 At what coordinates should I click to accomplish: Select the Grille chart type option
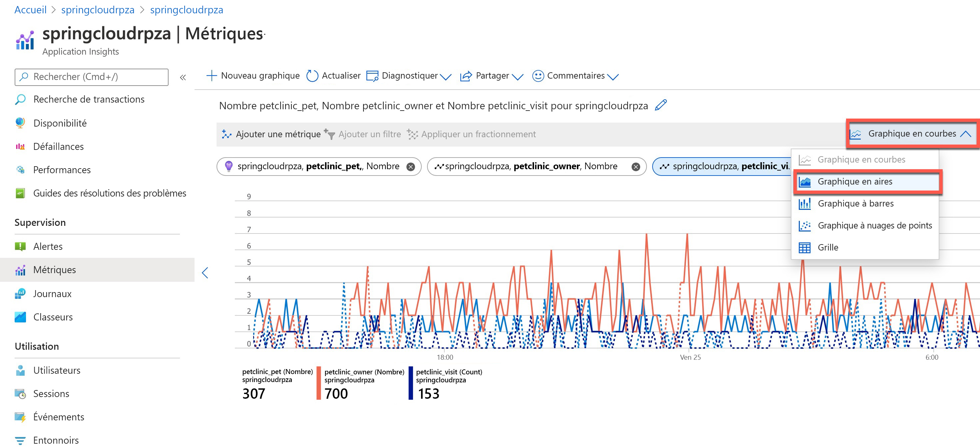coord(828,247)
